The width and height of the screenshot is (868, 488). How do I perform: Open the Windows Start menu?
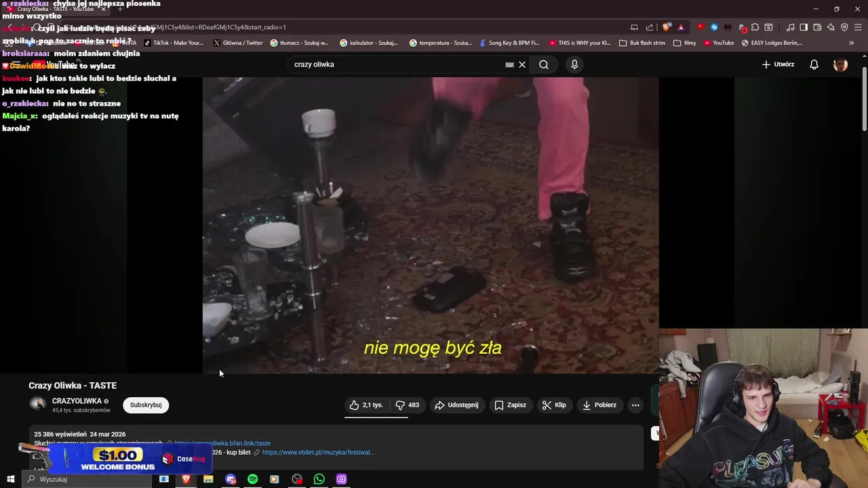[10, 479]
